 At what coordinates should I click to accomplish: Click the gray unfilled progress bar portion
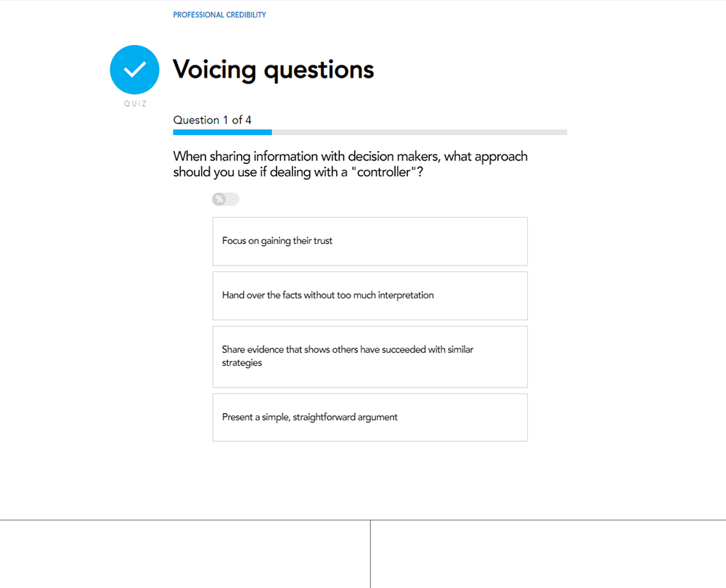pyautogui.click(x=419, y=132)
